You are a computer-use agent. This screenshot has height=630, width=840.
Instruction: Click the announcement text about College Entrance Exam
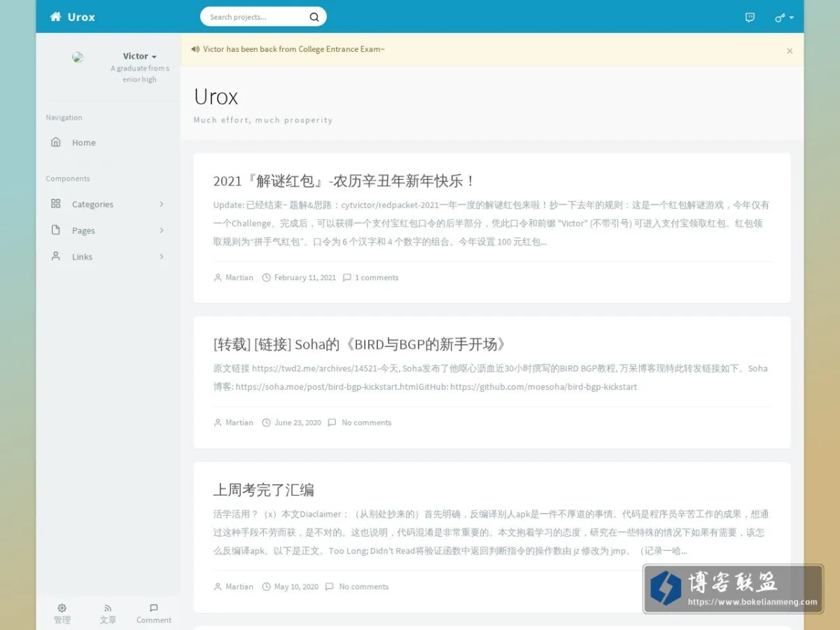coord(294,49)
